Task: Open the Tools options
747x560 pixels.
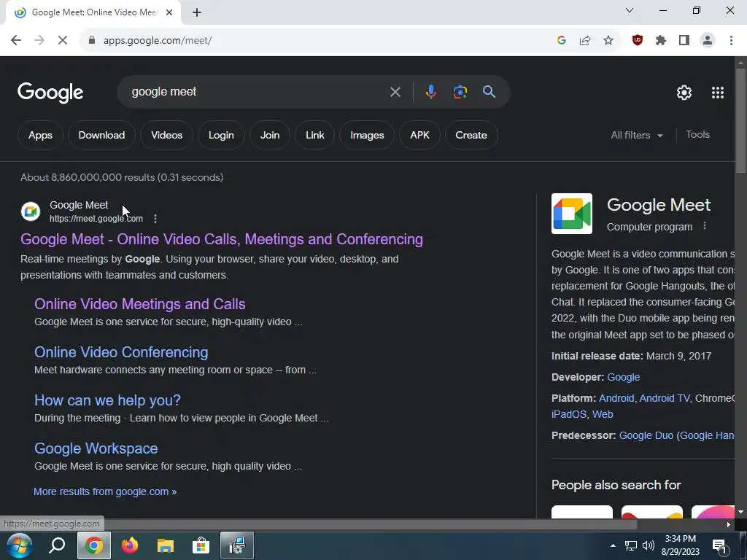Action: click(697, 135)
